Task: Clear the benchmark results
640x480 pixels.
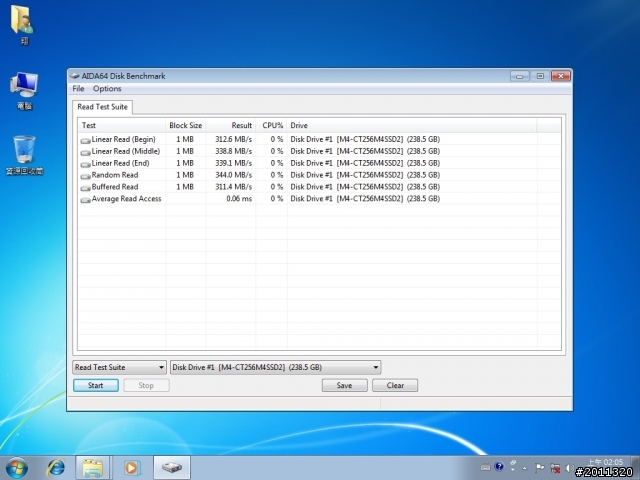Action: [x=395, y=385]
